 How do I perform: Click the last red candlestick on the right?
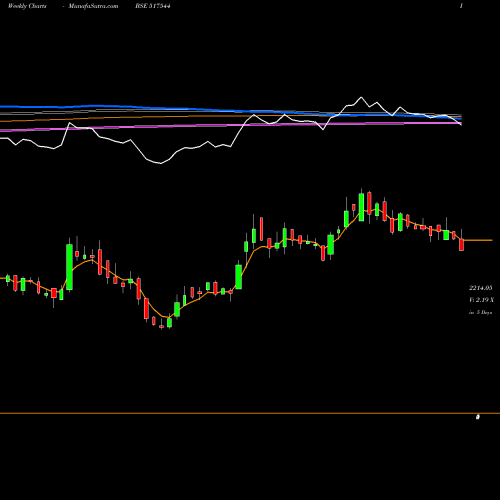point(462,244)
